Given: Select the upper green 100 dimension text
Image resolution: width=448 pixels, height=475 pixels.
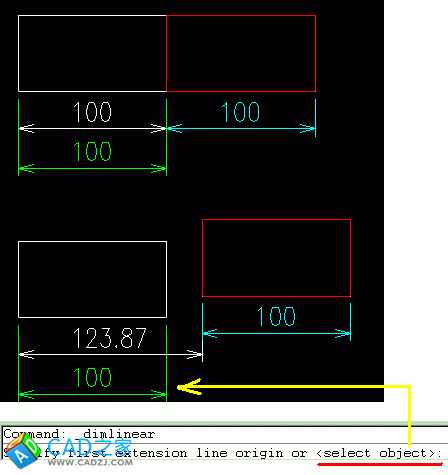Looking at the screenshot, I should (92, 152).
